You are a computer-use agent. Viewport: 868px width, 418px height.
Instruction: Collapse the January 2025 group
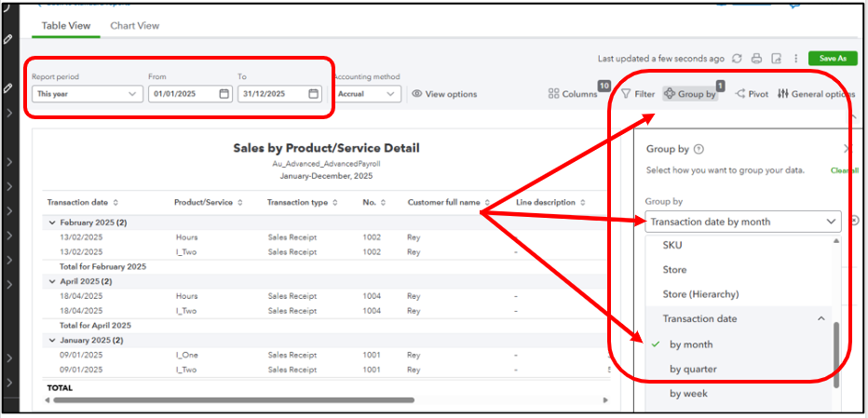click(52, 340)
